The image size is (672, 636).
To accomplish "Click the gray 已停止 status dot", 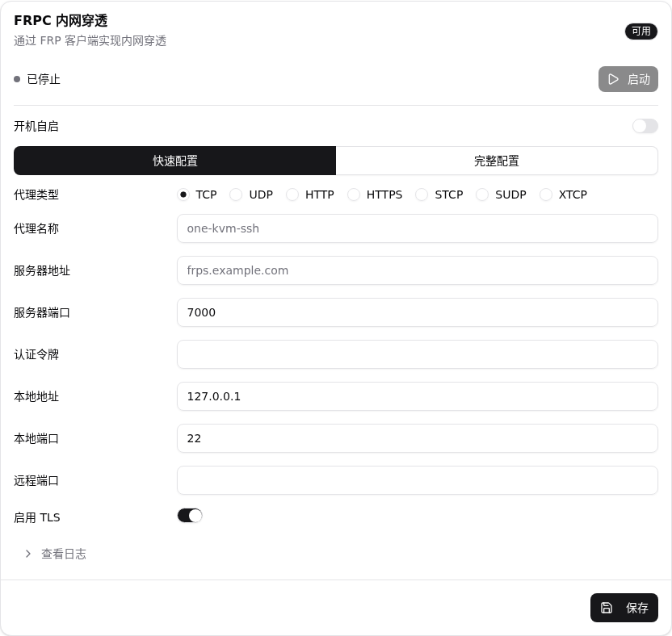I will (17, 79).
